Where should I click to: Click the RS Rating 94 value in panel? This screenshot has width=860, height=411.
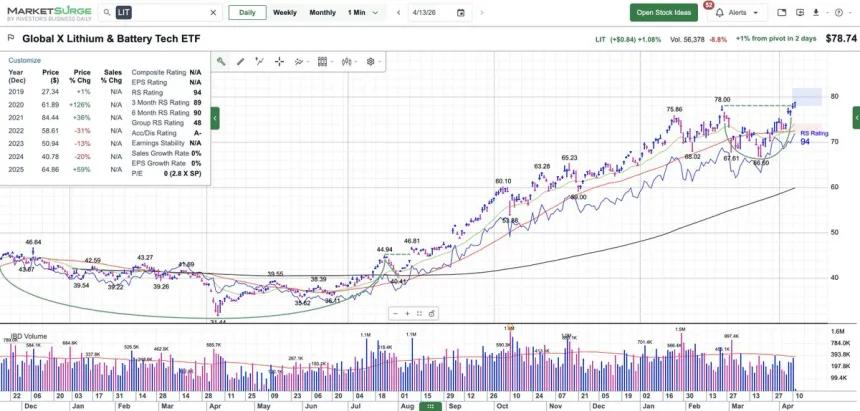(197, 92)
